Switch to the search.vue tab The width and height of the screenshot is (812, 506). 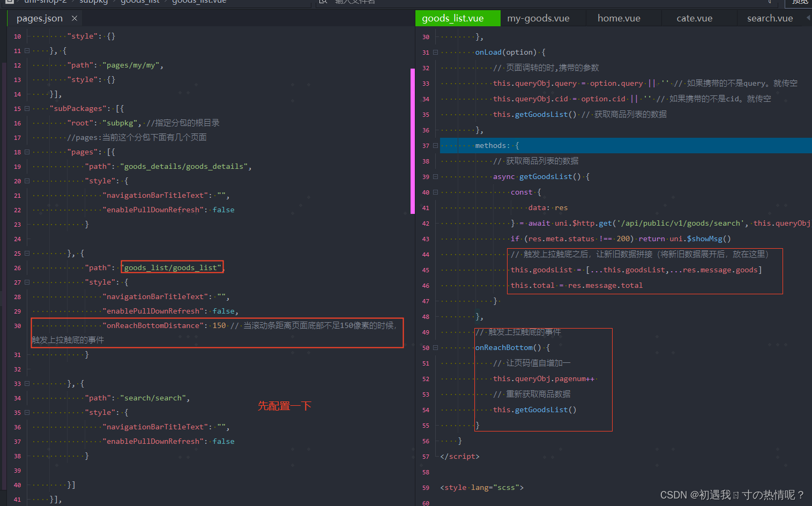pos(770,18)
